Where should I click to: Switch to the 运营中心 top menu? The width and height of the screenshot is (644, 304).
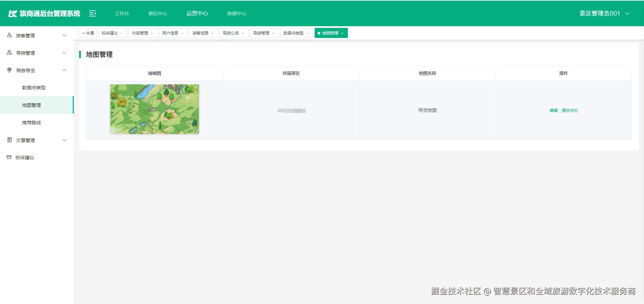click(197, 13)
